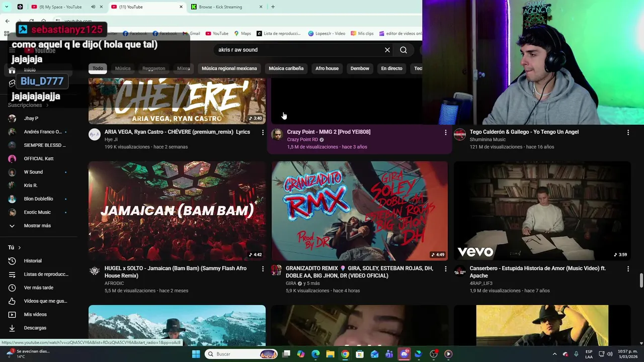
Task: Open the LopeezJr - Video bookmark
Action: 327,34
